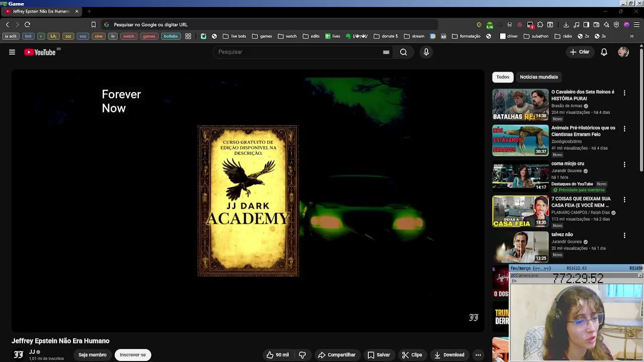Open the browser main menu icon

636,24
